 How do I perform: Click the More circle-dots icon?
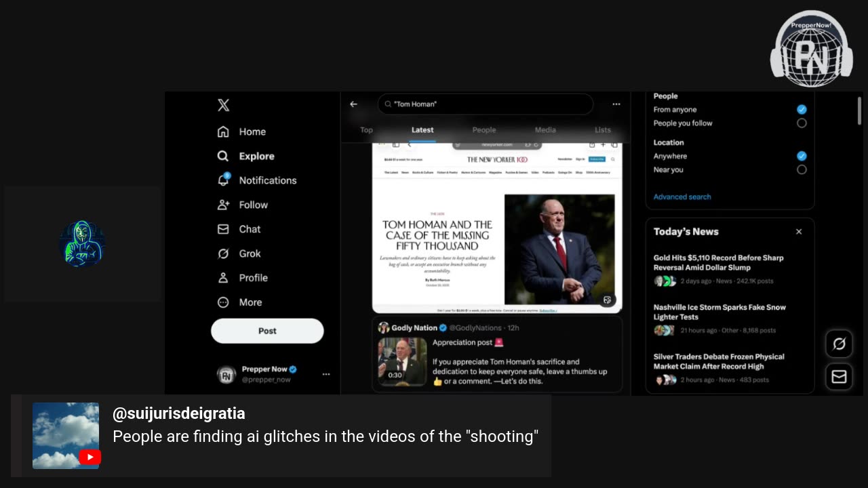pyautogui.click(x=223, y=302)
